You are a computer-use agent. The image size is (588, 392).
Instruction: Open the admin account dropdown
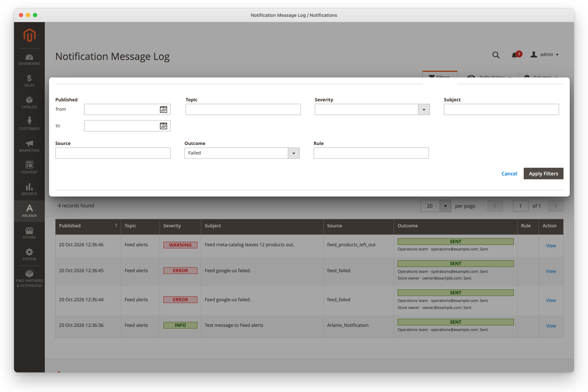(545, 54)
